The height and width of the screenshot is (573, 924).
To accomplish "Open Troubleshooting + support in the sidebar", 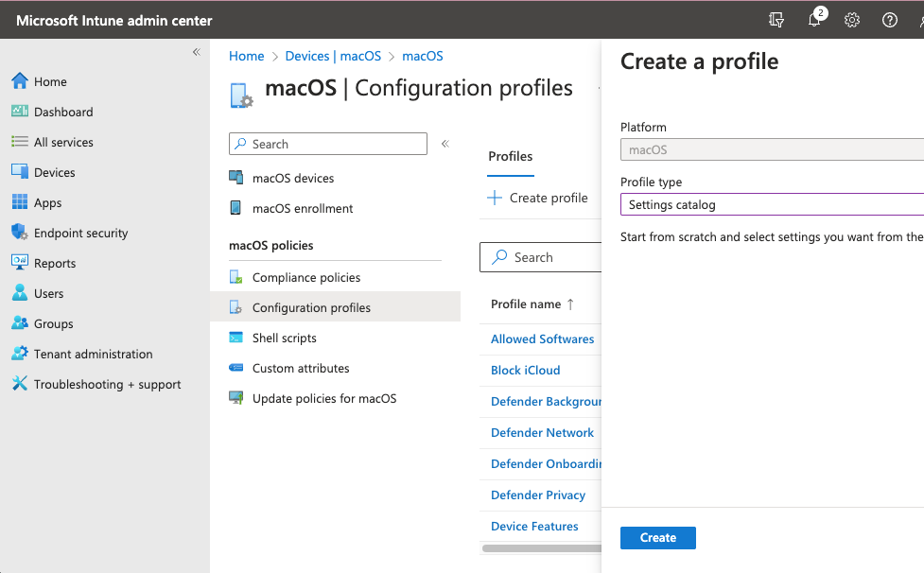I will (107, 385).
